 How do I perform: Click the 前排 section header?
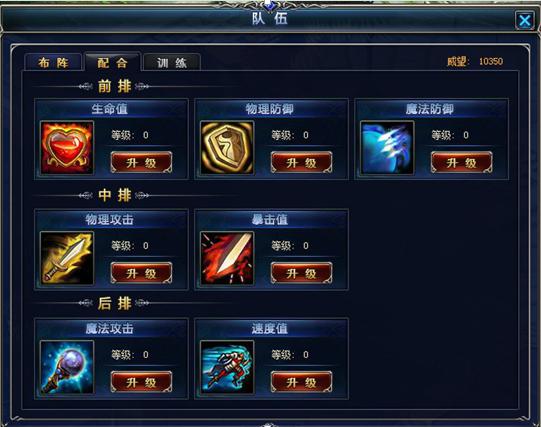(x=115, y=86)
